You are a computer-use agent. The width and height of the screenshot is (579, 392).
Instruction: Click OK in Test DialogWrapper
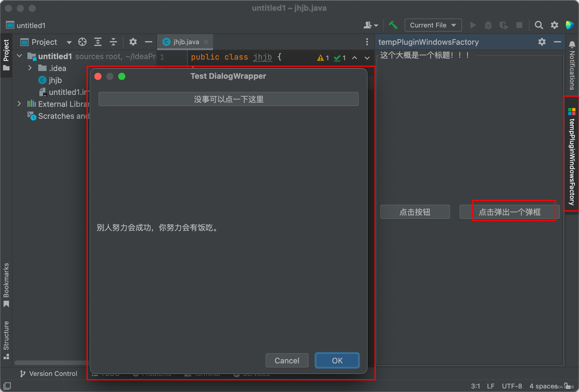pyautogui.click(x=337, y=361)
